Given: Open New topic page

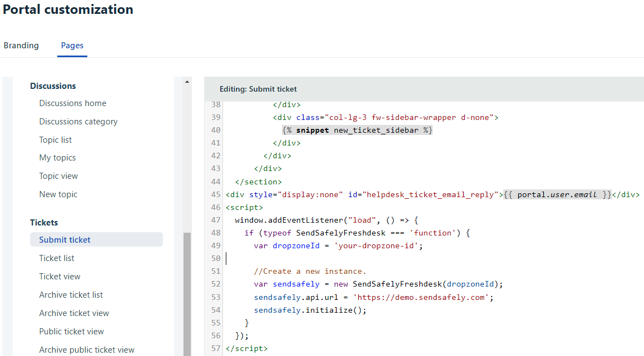Looking at the screenshot, I should (x=58, y=194).
